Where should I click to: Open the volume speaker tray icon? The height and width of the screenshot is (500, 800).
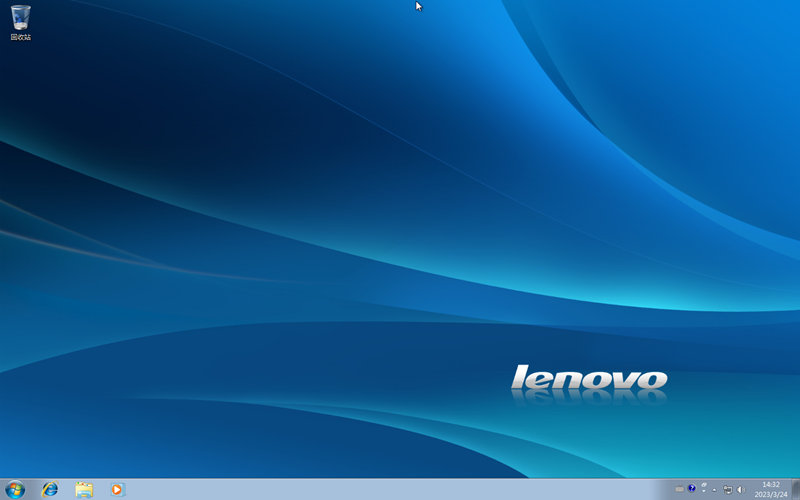click(x=741, y=490)
